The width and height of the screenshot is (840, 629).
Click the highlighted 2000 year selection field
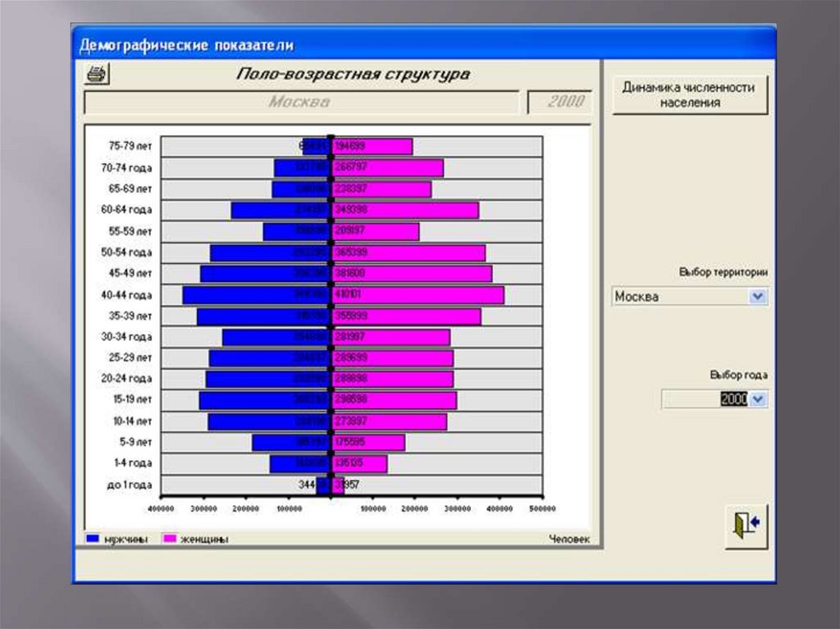coord(733,399)
